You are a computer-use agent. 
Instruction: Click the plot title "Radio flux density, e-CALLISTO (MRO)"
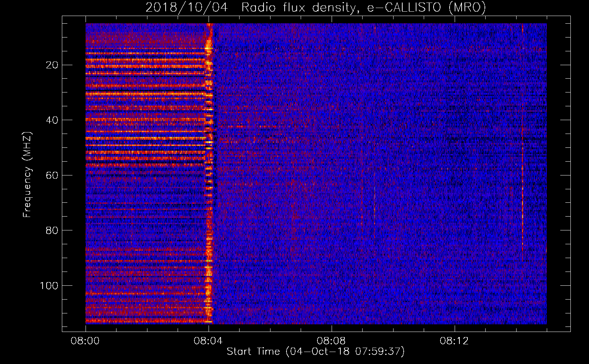pyautogui.click(x=363, y=7)
